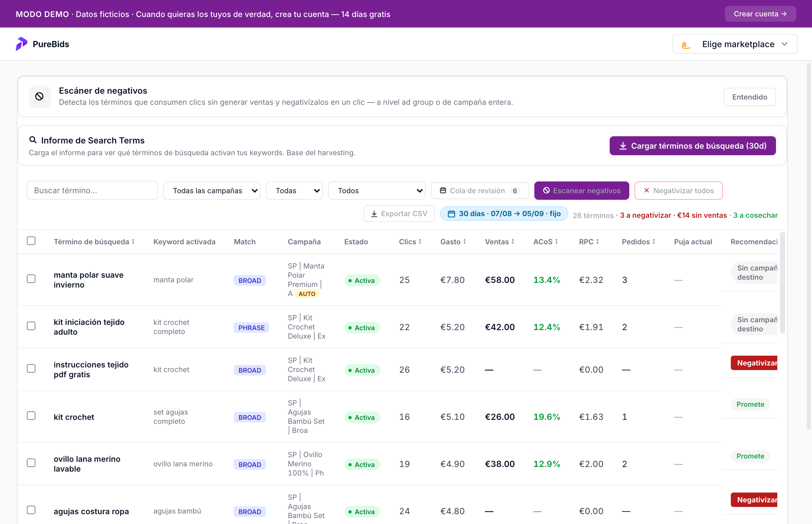Viewport: 812px width, 524px height.
Task: Click the Exportar CSV button
Action: tap(399, 214)
